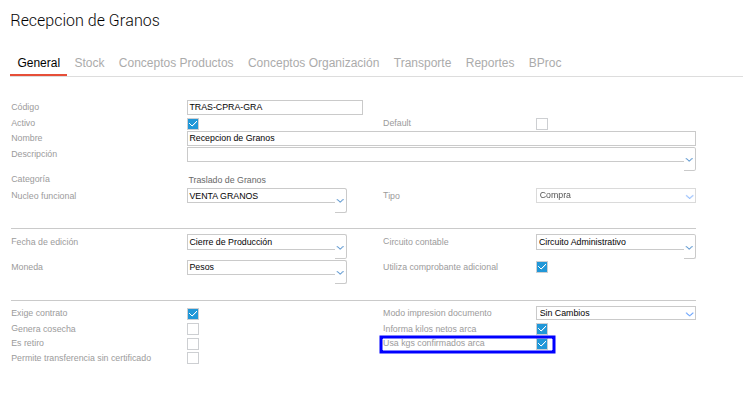The width and height of the screenshot is (743, 402).
Task: Open Modo impresion documento dropdown
Action: pos(689,314)
